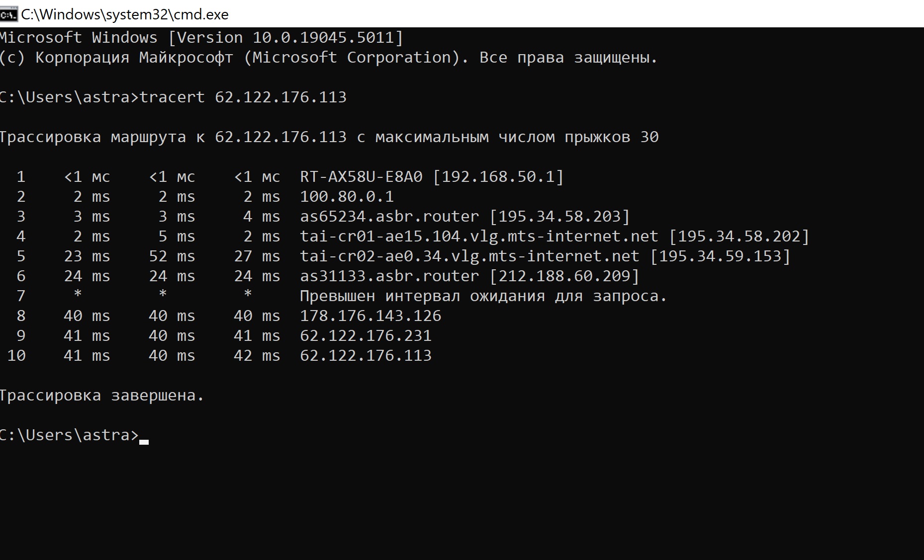Screen dimensions: 924x560
Task: Click the tai-cr02-ae0.34.vlg.mts-internet.net hostname
Action: click(469, 256)
